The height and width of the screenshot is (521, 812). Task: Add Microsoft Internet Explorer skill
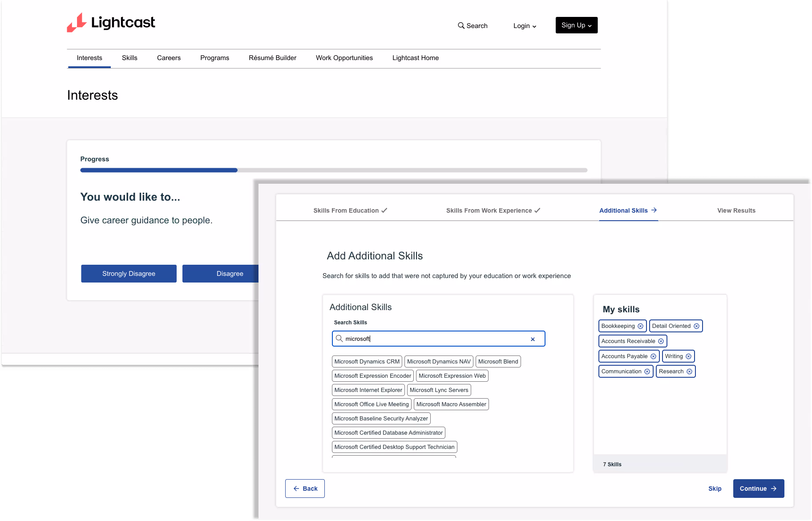(x=368, y=390)
